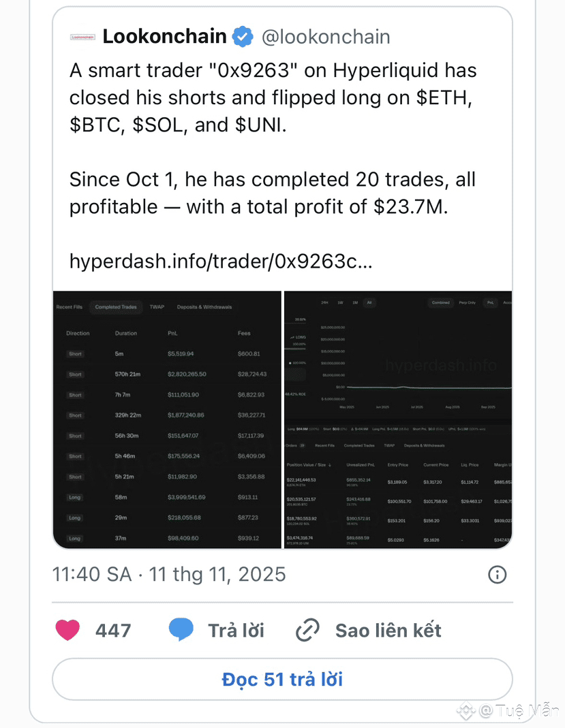Select the Deposits & Withdrawals tab in left screenshot
Image resolution: width=565 pixels, height=728 pixels.
pos(204,307)
